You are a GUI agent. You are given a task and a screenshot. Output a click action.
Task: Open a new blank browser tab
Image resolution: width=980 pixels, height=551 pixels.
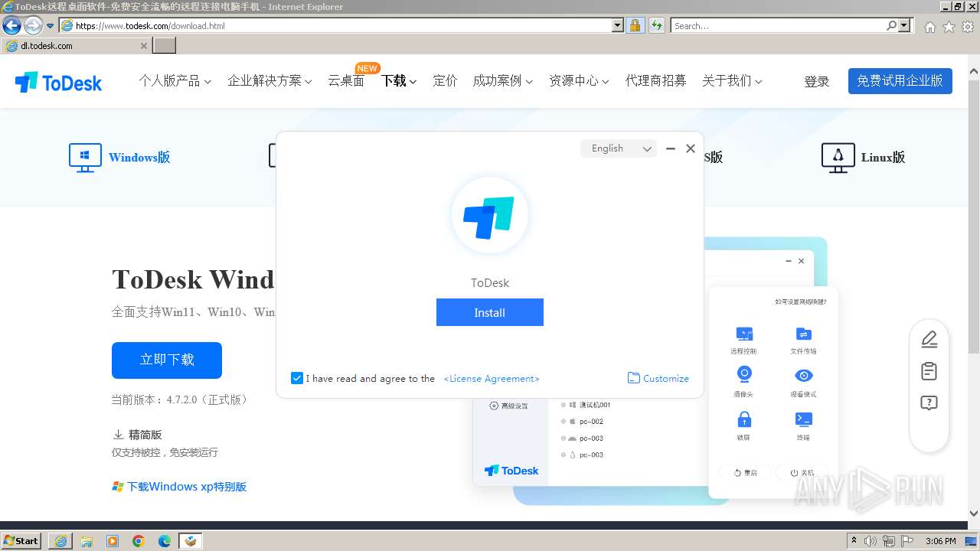165,46
